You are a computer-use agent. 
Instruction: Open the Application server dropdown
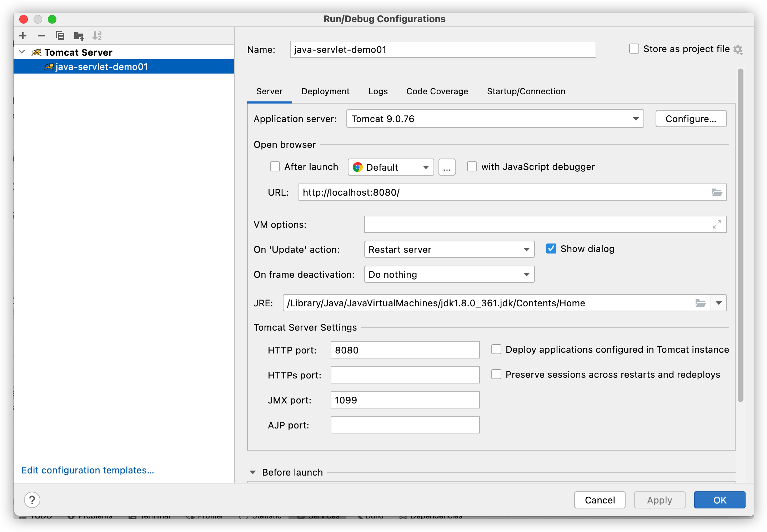pyautogui.click(x=495, y=119)
